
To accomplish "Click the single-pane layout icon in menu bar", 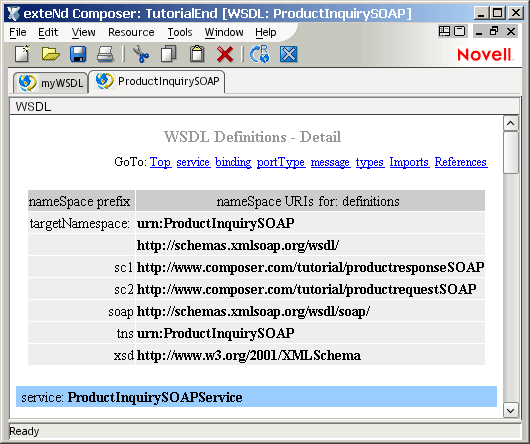I will [460, 31].
